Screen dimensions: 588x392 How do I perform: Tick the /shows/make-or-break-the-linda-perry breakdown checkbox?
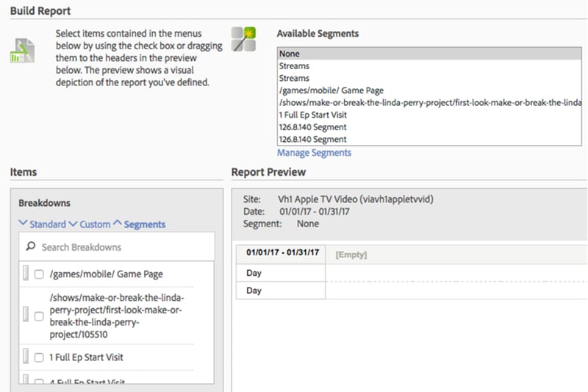pyautogui.click(x=39, y=316)
